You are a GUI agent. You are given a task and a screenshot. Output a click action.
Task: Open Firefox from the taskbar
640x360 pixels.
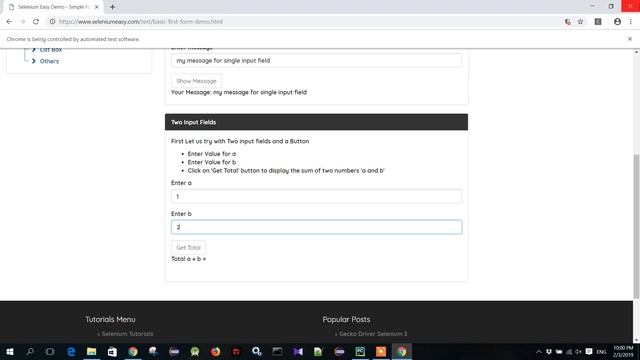[216, 351]
